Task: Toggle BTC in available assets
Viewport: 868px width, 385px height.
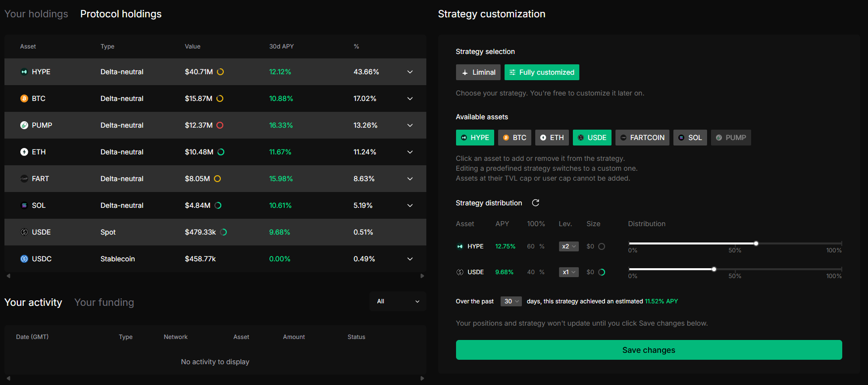Action: click(x=514, y=138)
